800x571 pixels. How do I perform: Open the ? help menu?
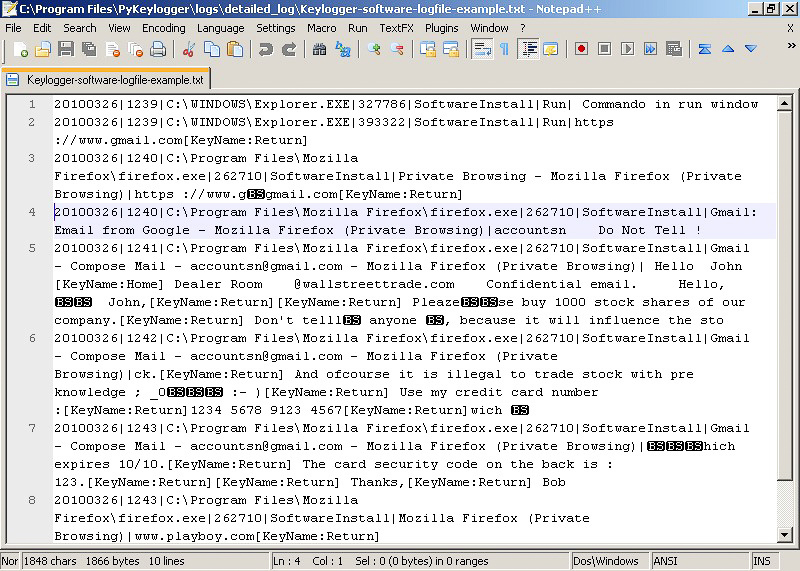(x=522, y=28)
